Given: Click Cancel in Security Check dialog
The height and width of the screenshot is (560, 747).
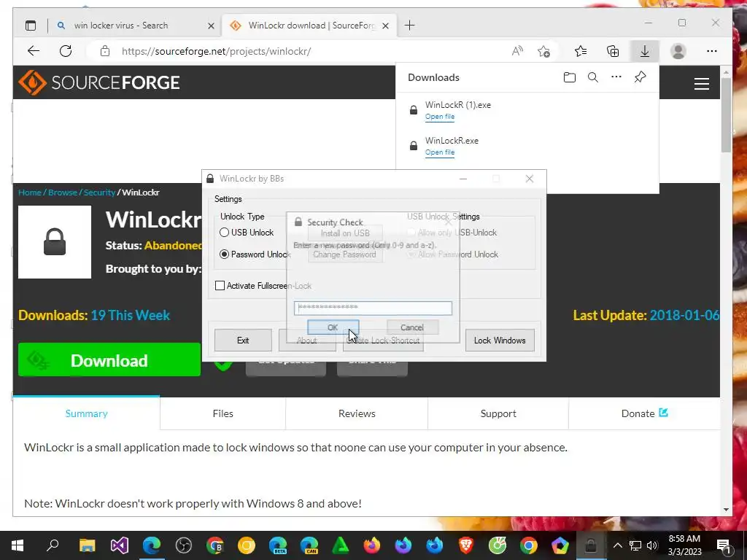Looking at the screenshot, I should 412,327.
